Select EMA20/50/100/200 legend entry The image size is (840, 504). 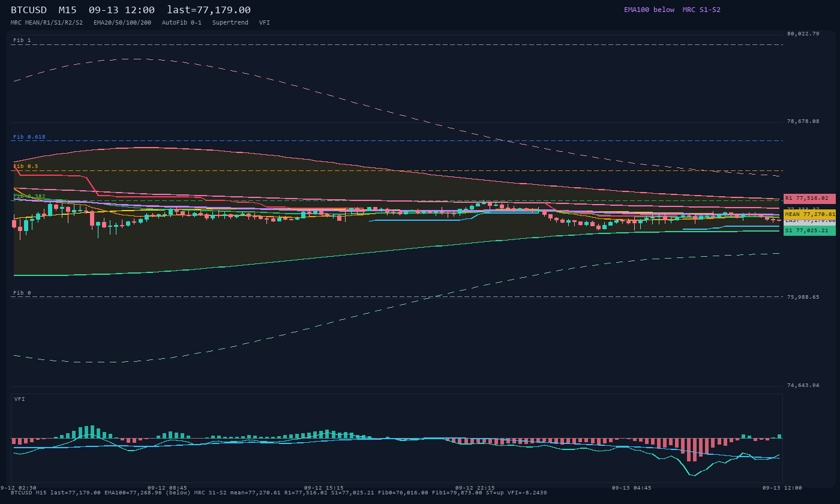tap(122, 22)
